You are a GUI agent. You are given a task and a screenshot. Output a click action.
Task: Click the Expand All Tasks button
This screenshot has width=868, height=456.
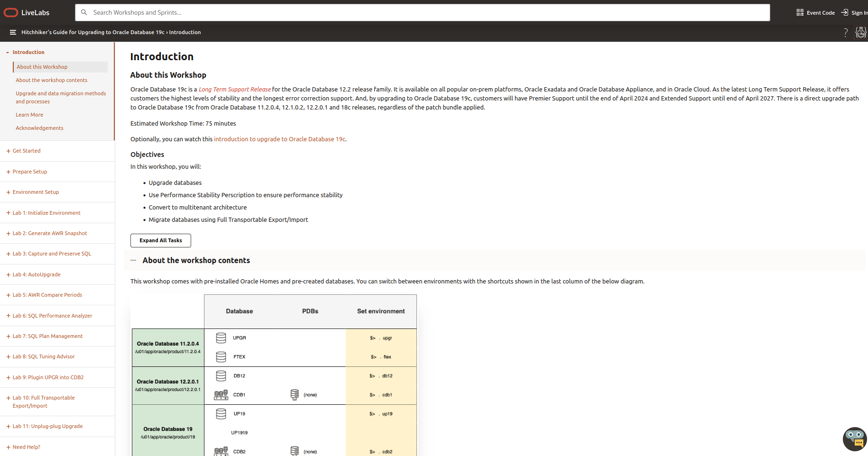click(x=161, y=240)
